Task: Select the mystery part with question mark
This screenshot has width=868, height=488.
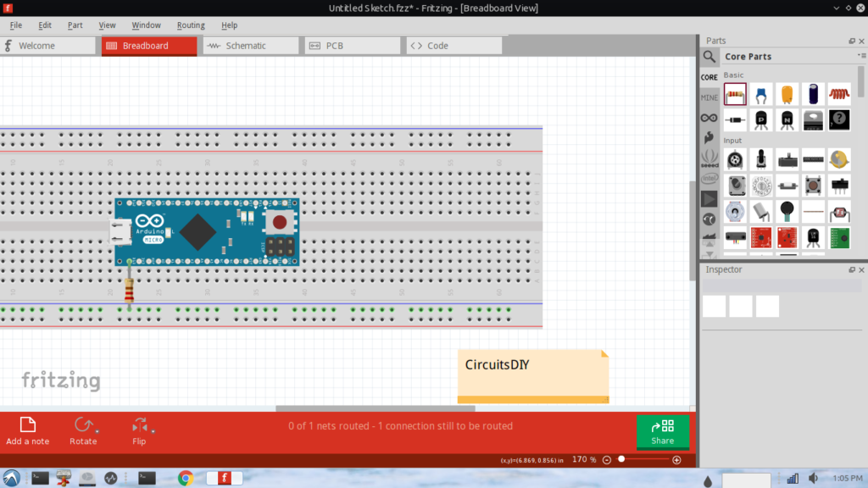Action: click(x=839, y=120)
